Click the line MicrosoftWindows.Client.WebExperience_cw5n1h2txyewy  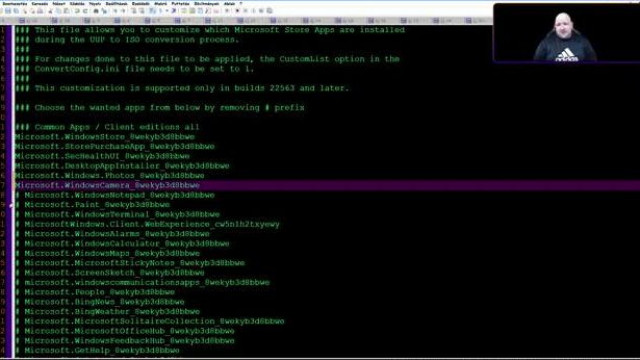(148, 224)
